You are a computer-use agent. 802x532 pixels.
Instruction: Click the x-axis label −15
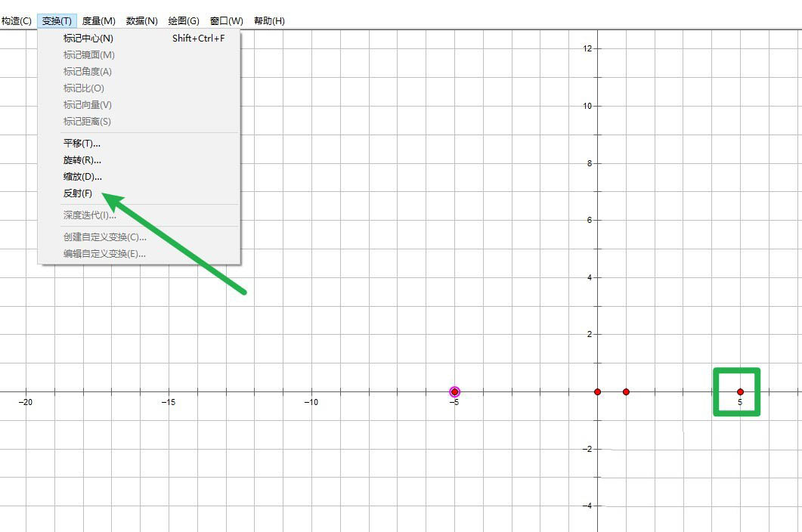tap(169, 402)
